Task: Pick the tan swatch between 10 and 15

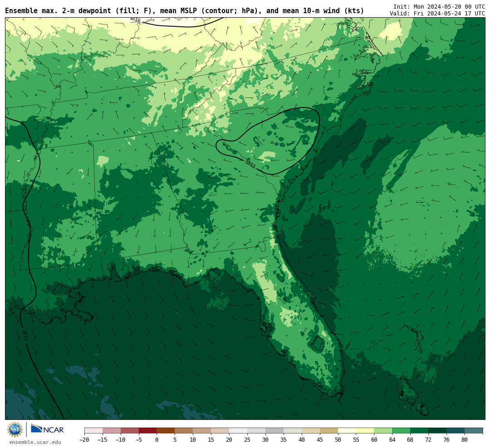Action: [x=202, y=430]
